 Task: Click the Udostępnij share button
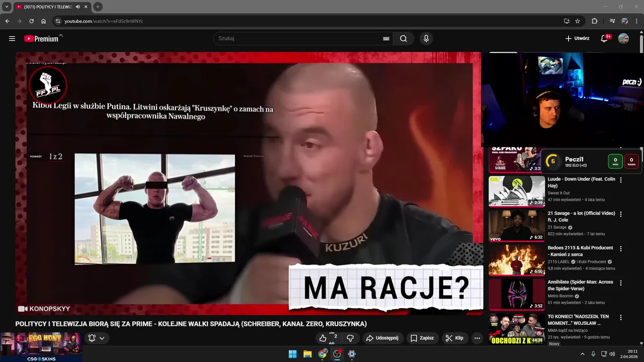tap(382, 338)
